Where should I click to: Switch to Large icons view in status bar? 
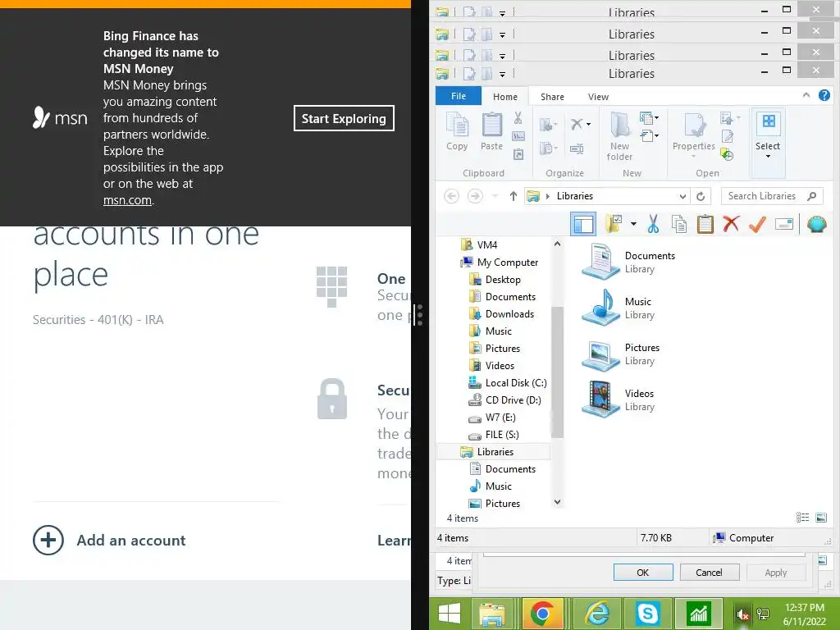pyautogui.click(x=820, y=517)
